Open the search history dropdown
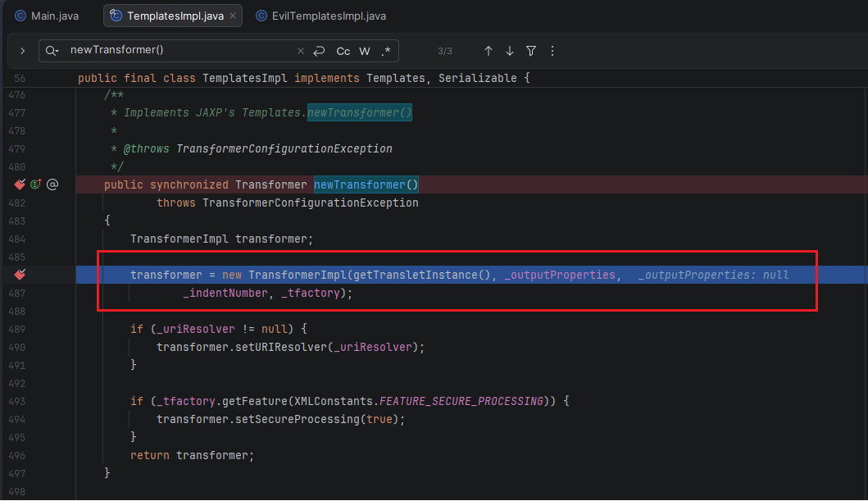The image size is (868, 501). pyautogui.click(x=52, y=51)
